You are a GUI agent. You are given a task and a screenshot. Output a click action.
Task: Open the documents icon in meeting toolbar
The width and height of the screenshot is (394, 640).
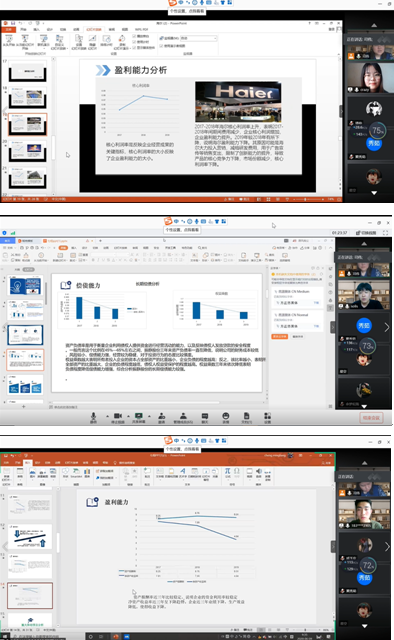(x=247, y=416)
